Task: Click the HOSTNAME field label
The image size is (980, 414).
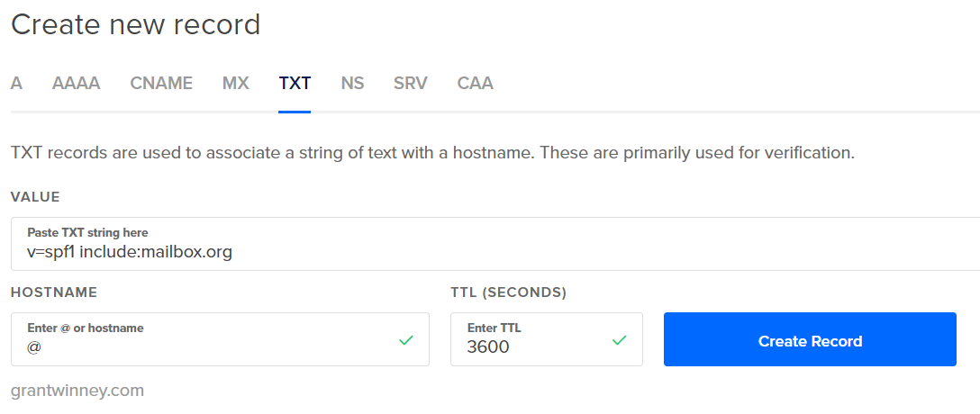Action: (x=54, y=292)
